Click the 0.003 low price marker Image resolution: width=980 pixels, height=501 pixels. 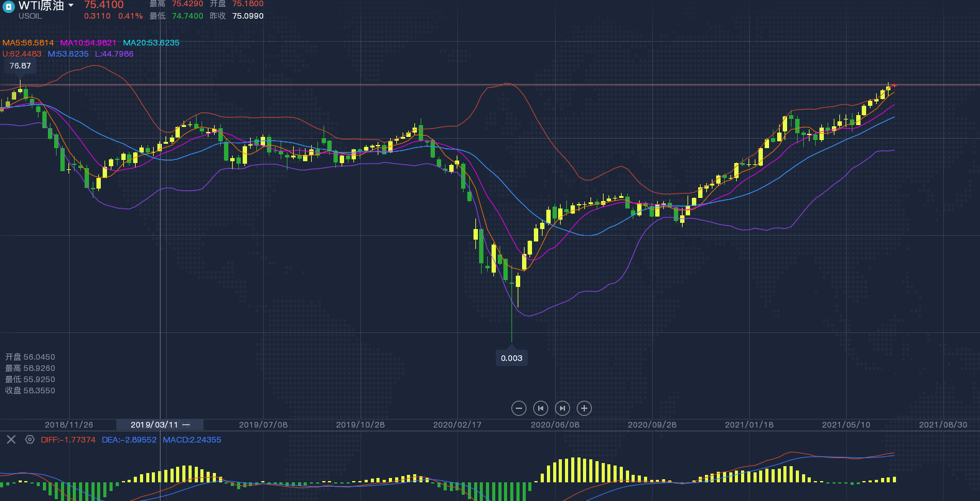511,358
